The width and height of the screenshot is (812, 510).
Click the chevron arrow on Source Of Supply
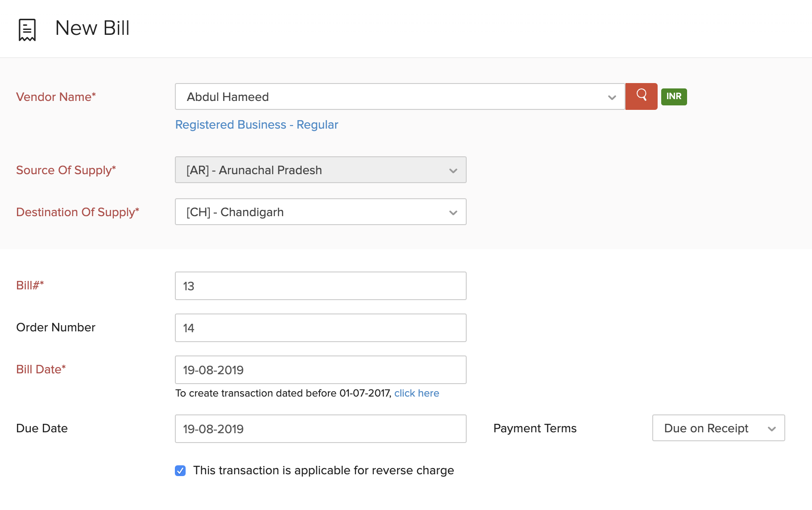point(453,171)
